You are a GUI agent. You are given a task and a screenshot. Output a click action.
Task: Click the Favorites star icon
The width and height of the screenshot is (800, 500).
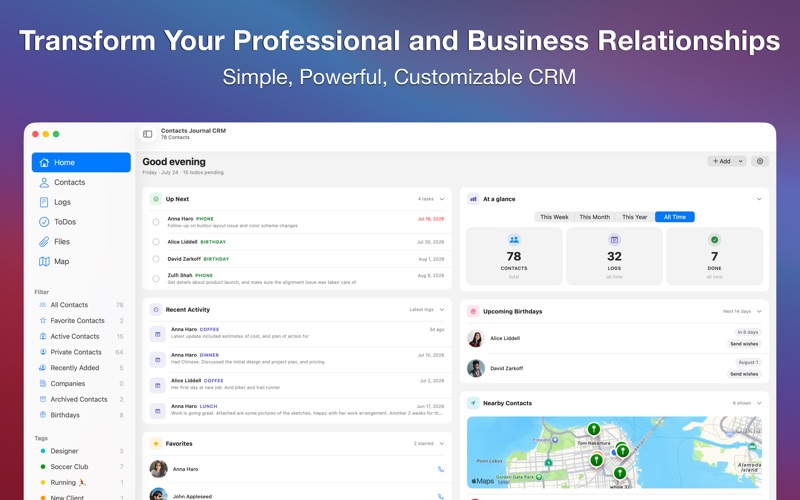coord(156,444)
